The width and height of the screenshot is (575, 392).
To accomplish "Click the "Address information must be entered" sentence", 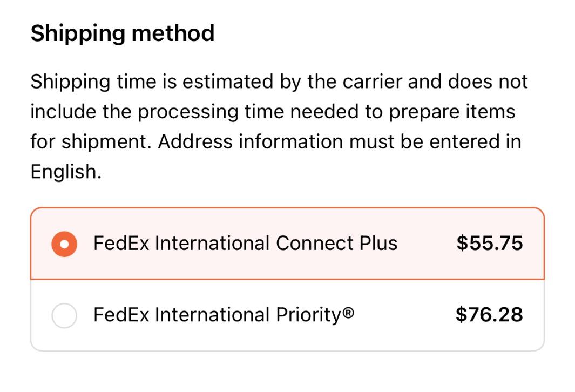I will point(340,142).
